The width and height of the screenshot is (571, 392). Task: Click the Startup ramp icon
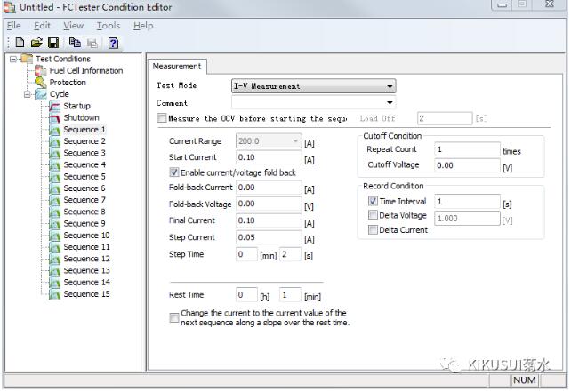[54, 106]
